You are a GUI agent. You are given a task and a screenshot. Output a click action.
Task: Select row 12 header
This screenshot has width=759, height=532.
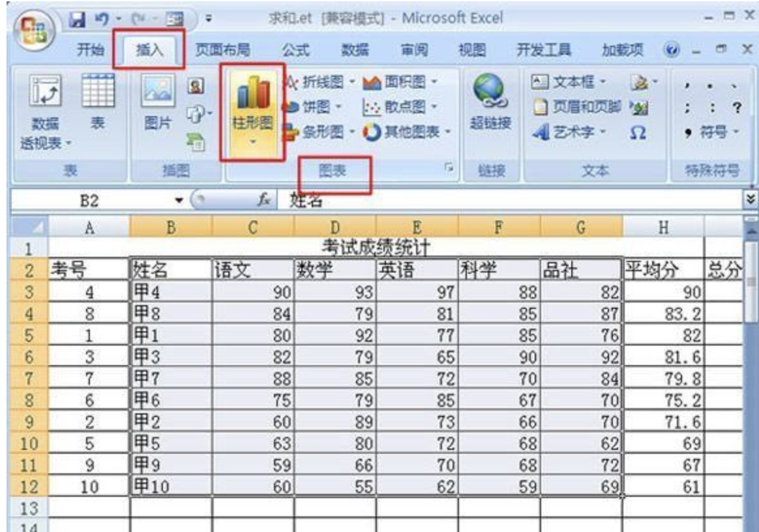pyautogui.click(x=29, y=486)
